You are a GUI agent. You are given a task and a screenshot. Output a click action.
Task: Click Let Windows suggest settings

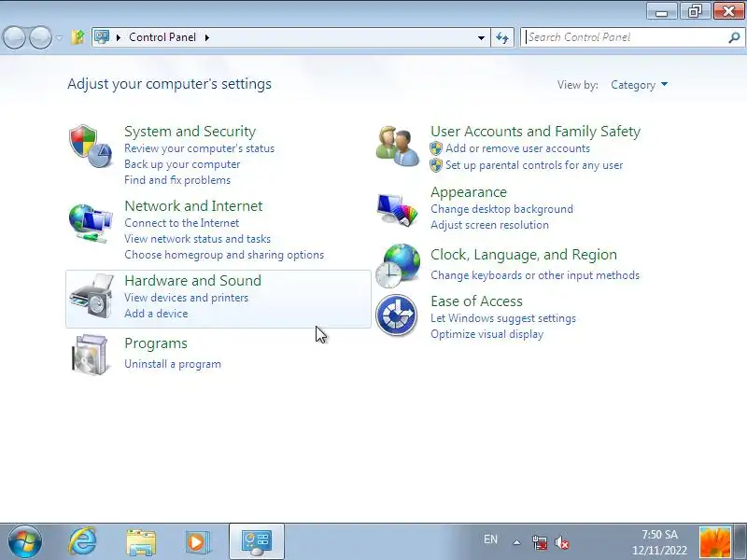click(x=503, y=318)
